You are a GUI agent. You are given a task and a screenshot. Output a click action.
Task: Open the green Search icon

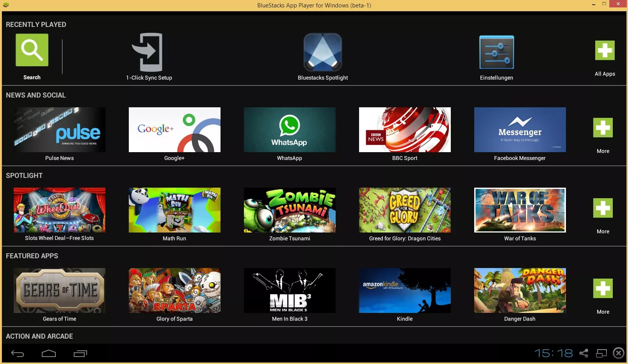pyautogui.click(x=32, y=50)
